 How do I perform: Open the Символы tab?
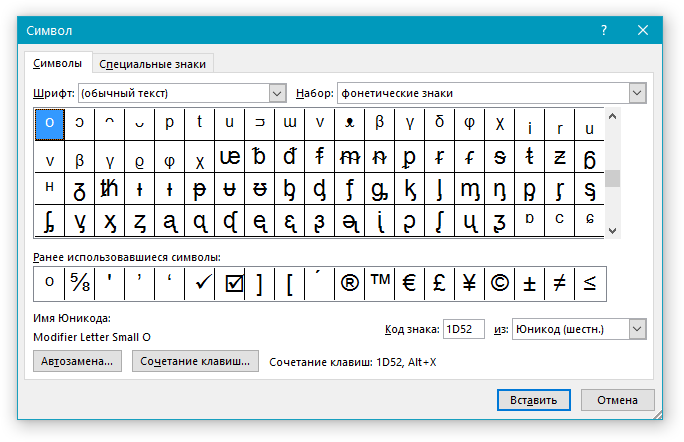coord(57,63)
